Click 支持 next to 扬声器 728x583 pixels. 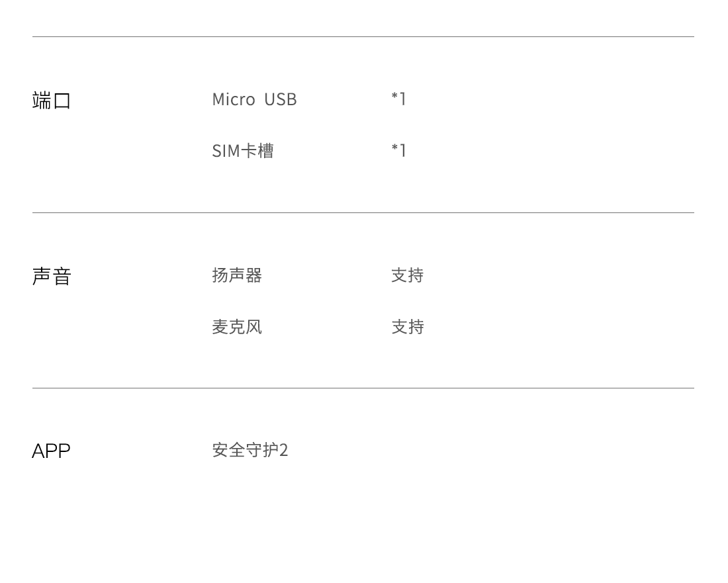407,275
